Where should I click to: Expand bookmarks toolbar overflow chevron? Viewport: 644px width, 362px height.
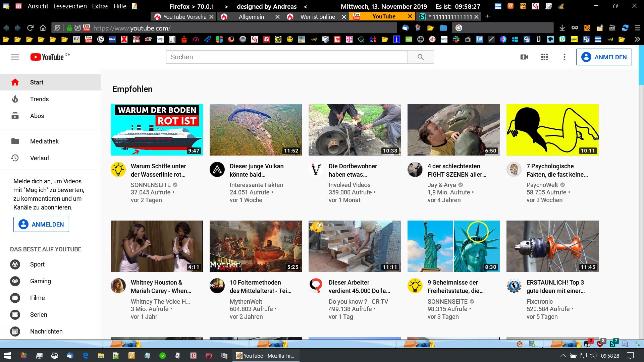click(x=637, y=40)
